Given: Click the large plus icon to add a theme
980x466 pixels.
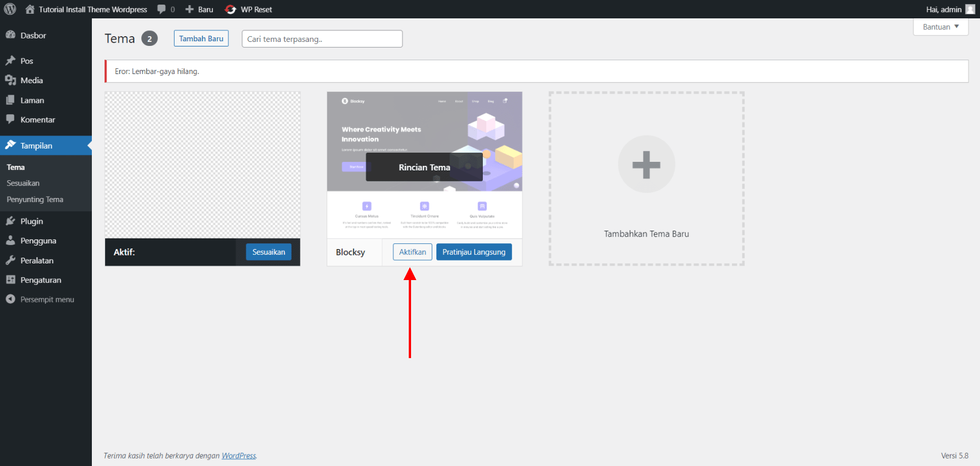Looking at the screenshot, I should point(646,164).
